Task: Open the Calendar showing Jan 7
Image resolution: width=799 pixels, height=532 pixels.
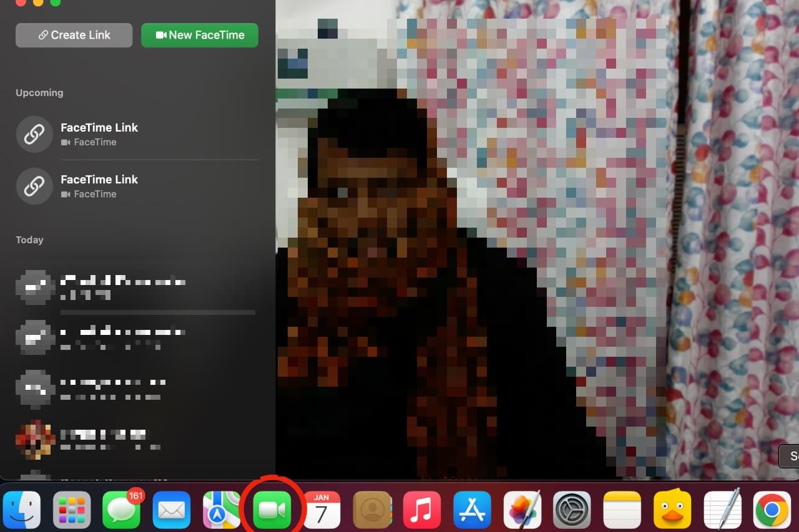Action: [x=322, y=509]
